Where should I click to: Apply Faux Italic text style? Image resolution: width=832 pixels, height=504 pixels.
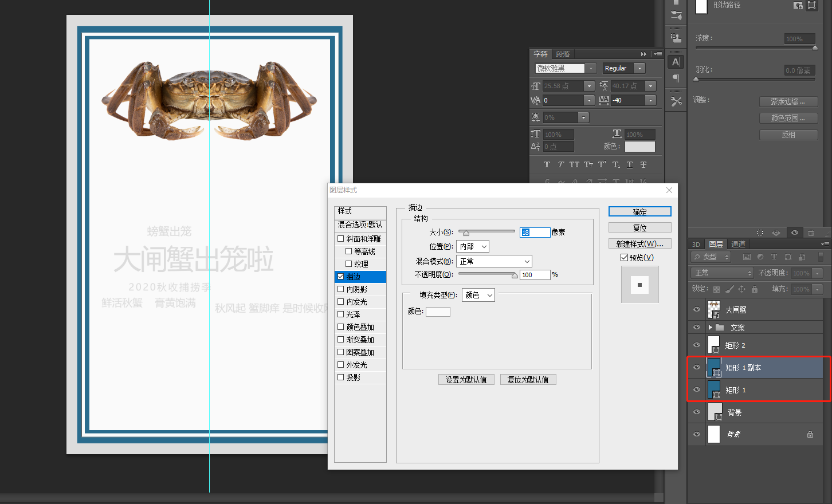(560, 164)
